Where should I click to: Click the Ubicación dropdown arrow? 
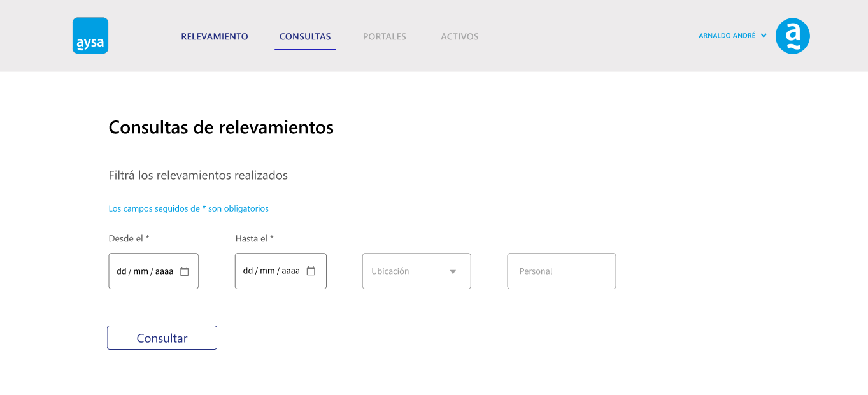click(453, 272)
